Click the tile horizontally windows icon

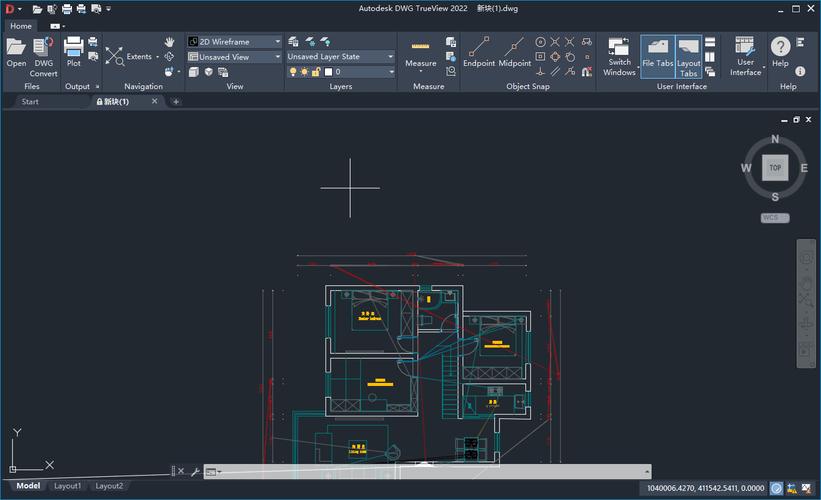pyautogui.click(x=710, y=42)
